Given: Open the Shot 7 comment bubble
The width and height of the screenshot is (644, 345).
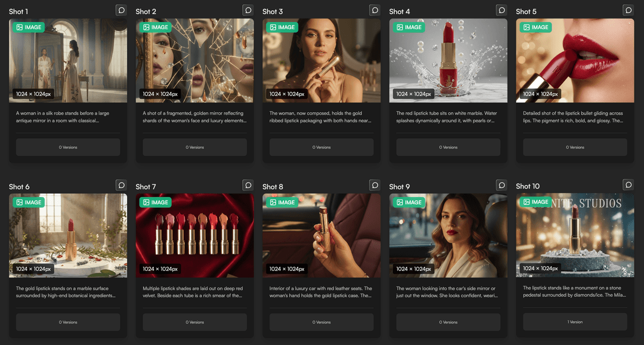Looking at the screenshot, I should coord(248,185).
